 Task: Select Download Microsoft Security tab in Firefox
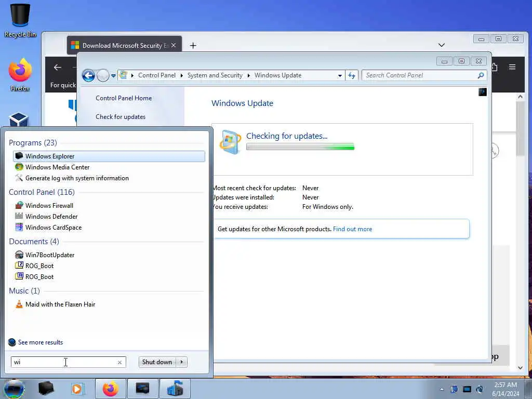(124, 46)
